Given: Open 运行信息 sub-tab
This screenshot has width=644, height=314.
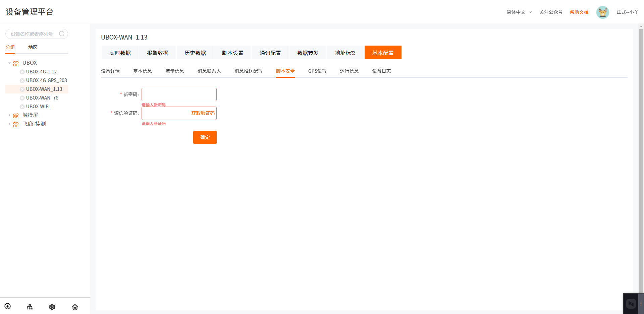Looking at the screenshot, I should coord(349,71).
